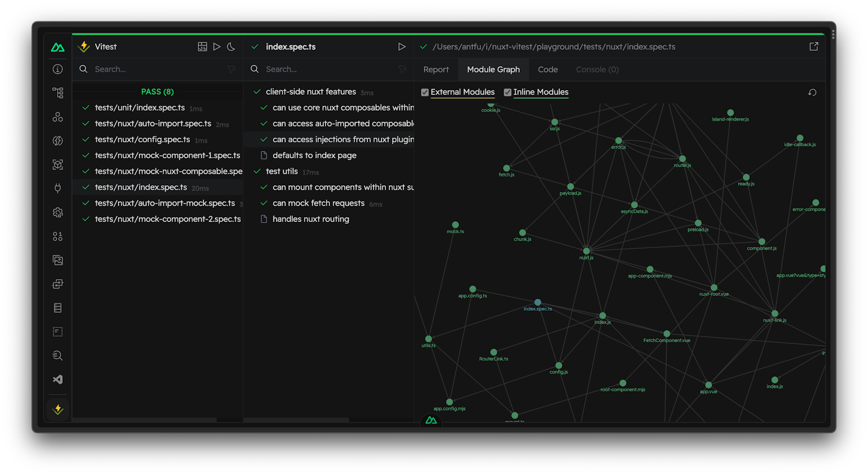
Task: Click the file list horizontal scrollbar
Action: point(145,420)
